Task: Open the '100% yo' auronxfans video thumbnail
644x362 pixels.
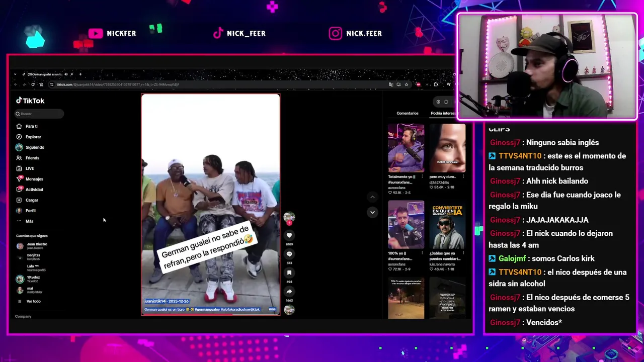Action: click(x=406, y=224)
